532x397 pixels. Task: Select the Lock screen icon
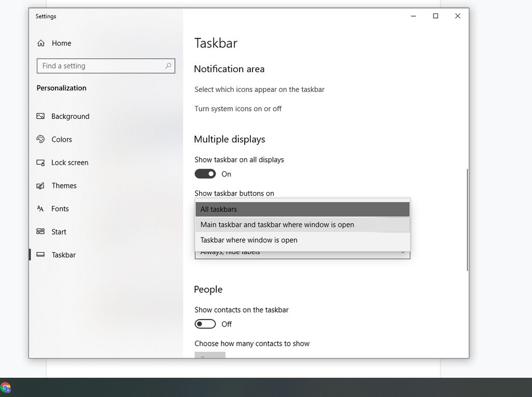[41, 162]
